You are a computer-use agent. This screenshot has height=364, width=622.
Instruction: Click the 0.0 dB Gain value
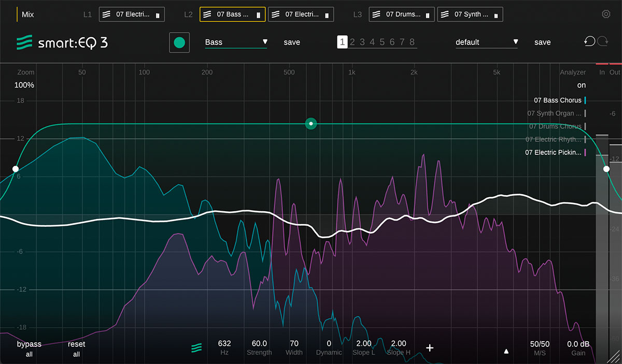[578, 344]
